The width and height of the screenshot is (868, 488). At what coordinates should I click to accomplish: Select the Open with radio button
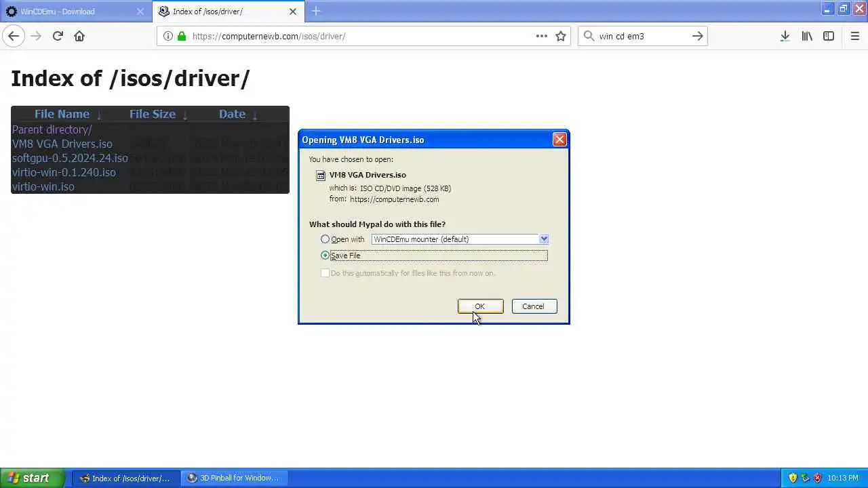click(x=325, y=239)
